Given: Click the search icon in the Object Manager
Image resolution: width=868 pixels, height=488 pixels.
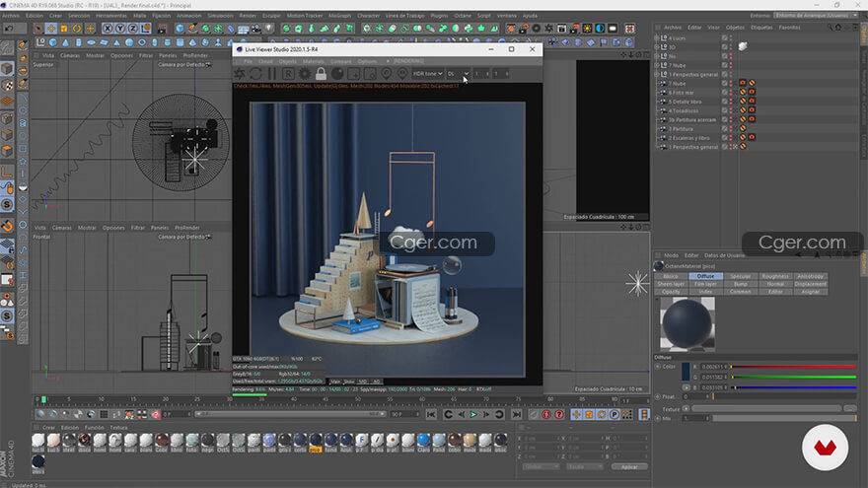Looking at the screenshot, I should [830, 28].
